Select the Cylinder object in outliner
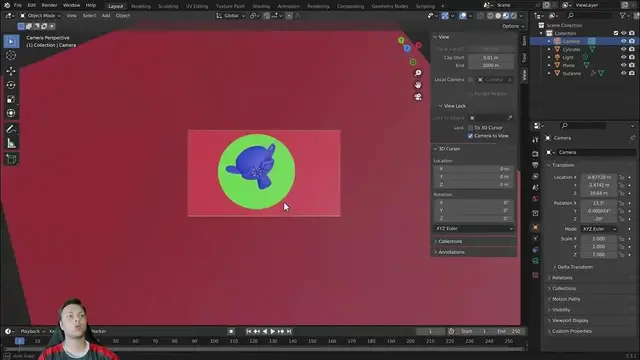The height and width of the screenshot is (360, 640). pyautogui.click(x=571, y=49)
